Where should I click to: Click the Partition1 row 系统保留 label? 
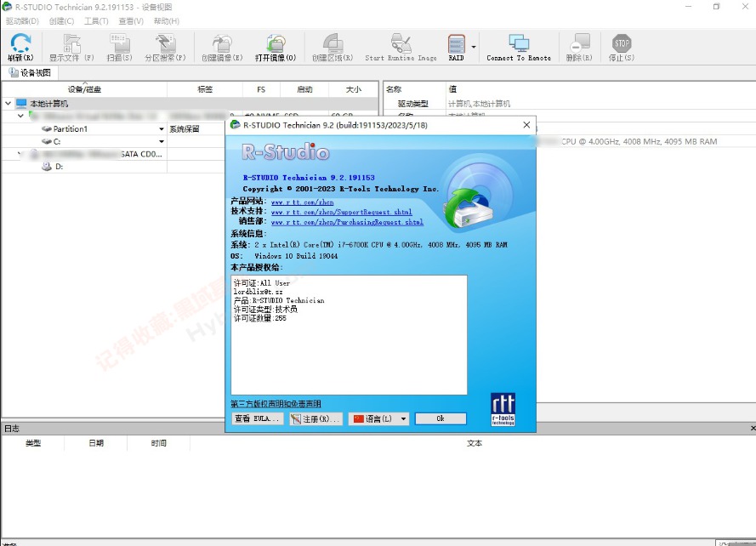[185, 128]
